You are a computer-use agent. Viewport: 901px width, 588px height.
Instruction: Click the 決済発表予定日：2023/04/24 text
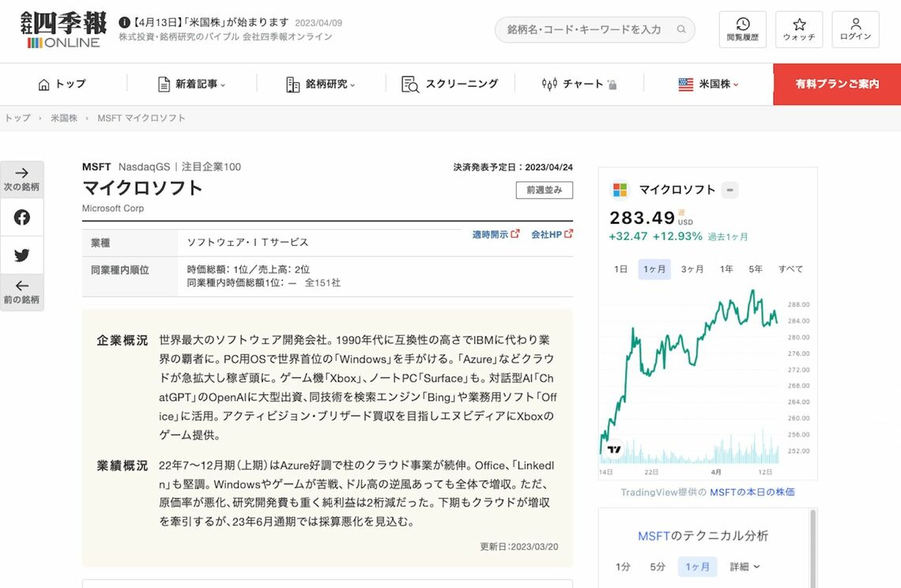coord(513,168)
